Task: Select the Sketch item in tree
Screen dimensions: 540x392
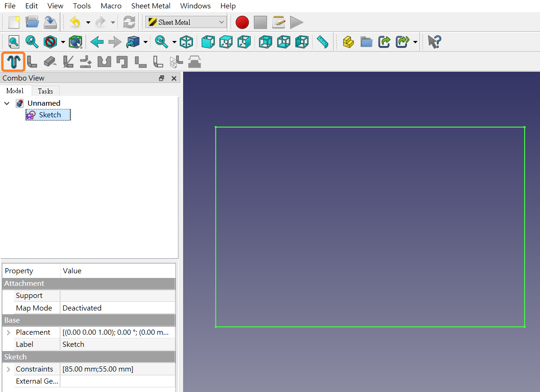Action: point(48,115)
